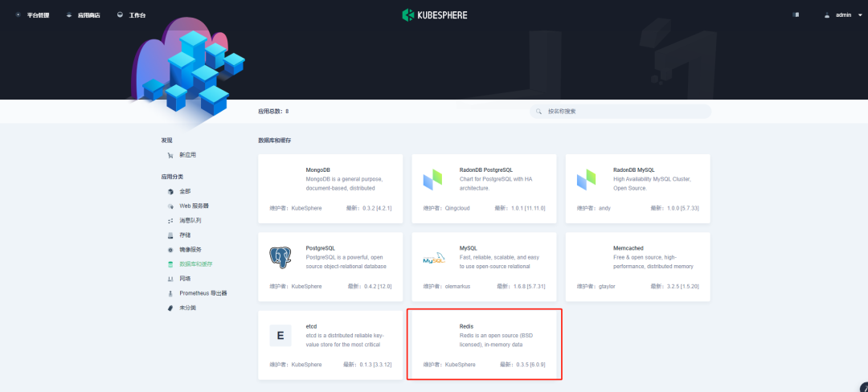Viewport: 868px width, 392px height.
Task: Click maintainer text Qingcloud
Action: click(457, 208)
